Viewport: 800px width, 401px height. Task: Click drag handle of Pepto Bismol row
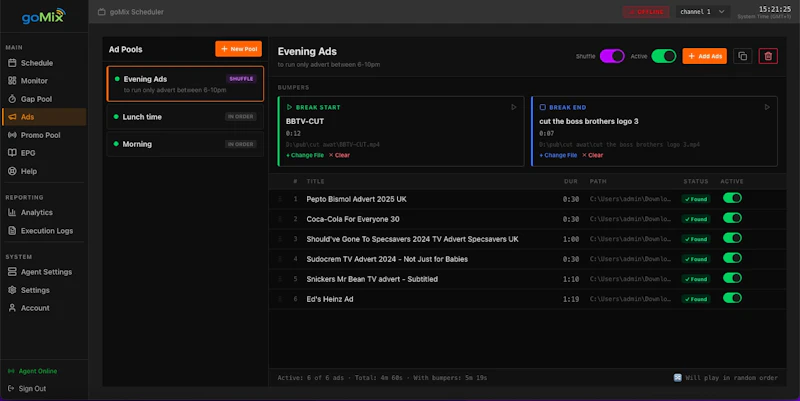pyautogui.click(x=280, y=199)
